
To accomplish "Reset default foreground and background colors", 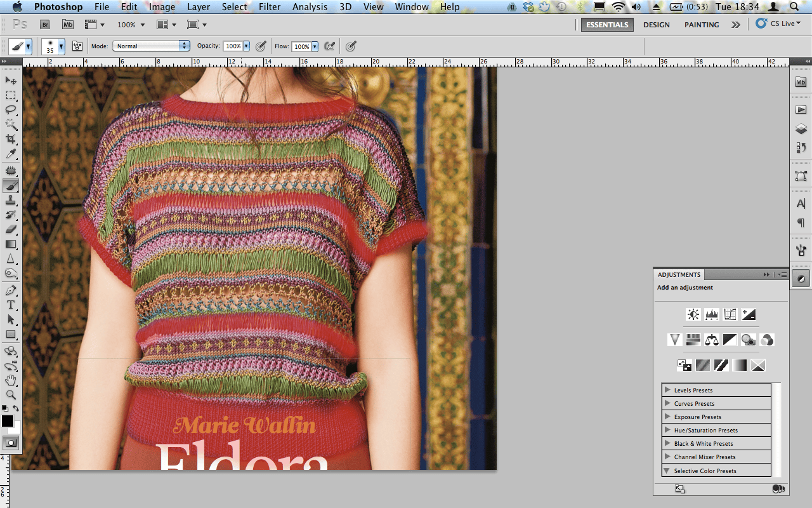I will click(x=5, y=408).
